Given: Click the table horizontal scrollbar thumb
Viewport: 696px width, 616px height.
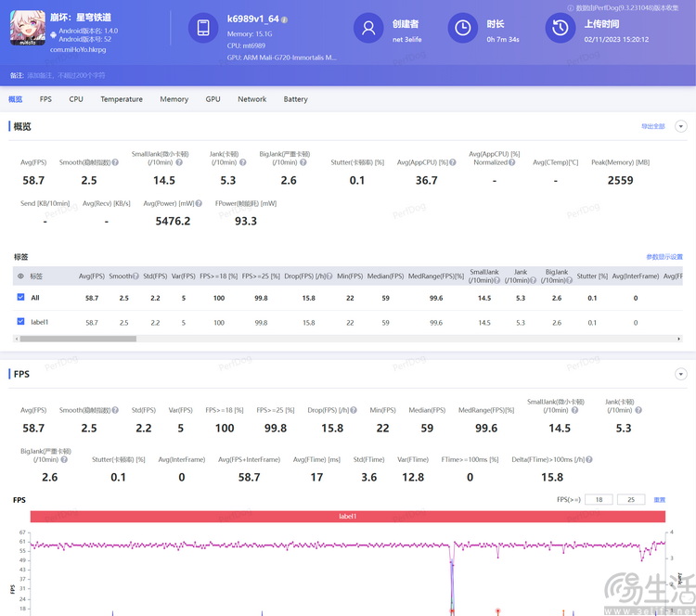Looking at the screenshot, I should pyautogui.click(x=78, y=339).
